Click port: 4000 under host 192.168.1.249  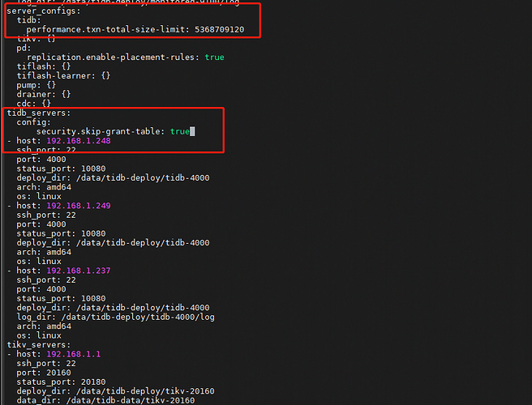(x=41, y=224)
